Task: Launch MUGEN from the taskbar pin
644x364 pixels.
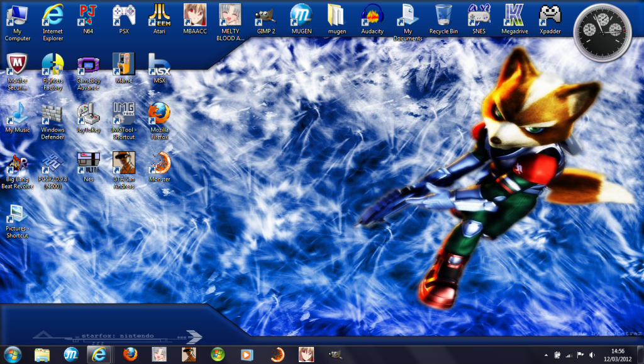Action: (70, 355)
